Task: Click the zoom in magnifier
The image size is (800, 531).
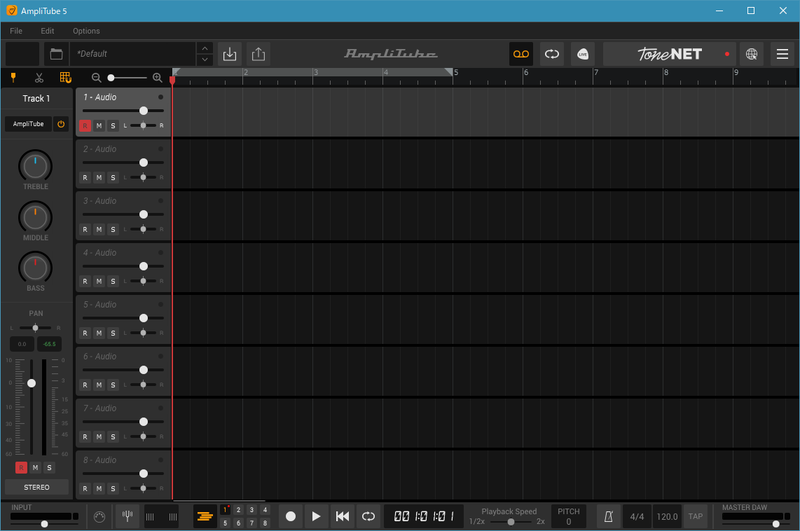Action: point(157,78)
